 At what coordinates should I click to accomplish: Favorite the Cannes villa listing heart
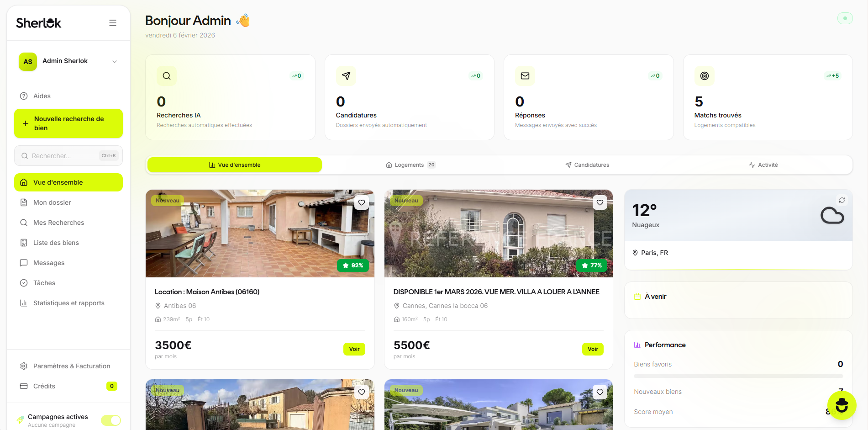tap(600, 202)
